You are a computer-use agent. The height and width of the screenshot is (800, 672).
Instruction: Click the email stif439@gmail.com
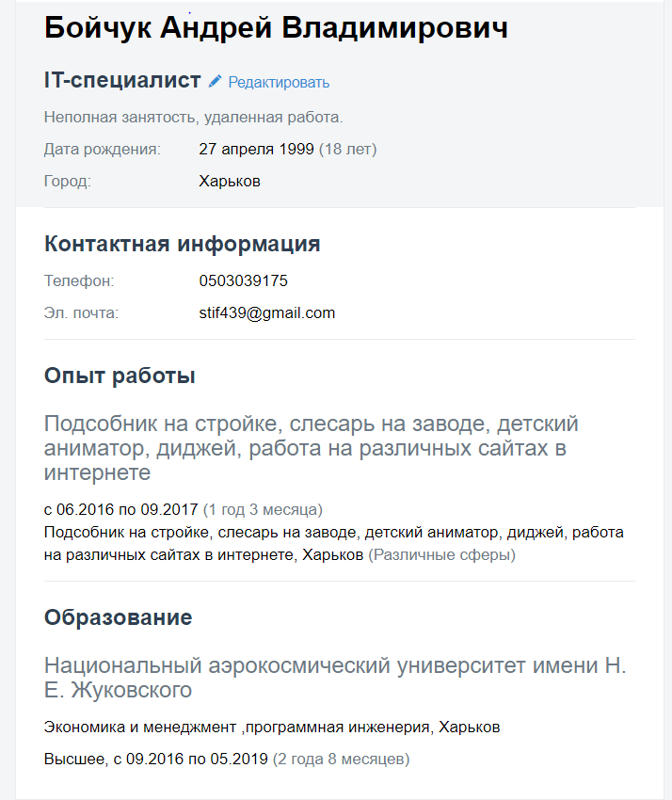267,312
